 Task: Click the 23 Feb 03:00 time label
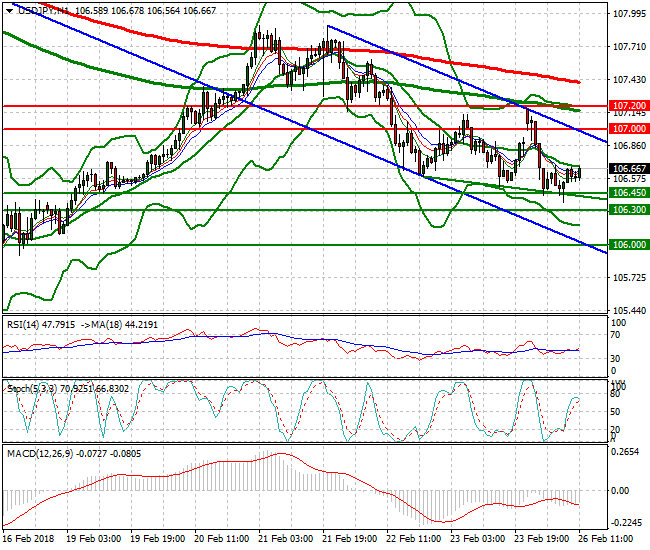pos(478,538)
